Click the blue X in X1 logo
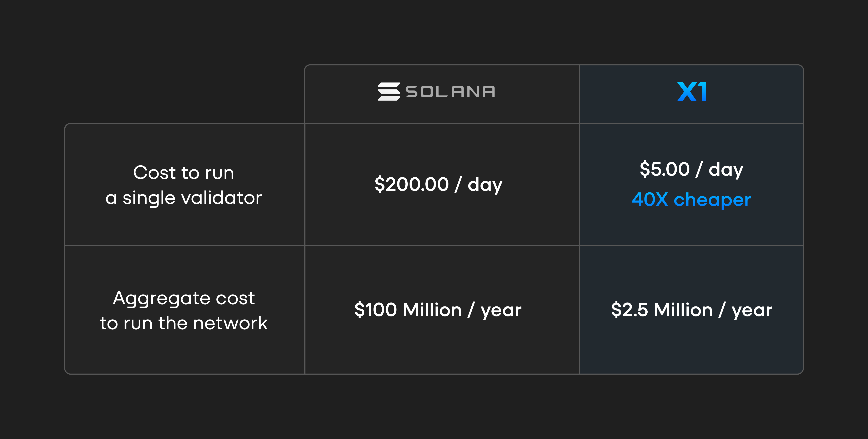This screenshot has width=868, height=439. (687, 91)
